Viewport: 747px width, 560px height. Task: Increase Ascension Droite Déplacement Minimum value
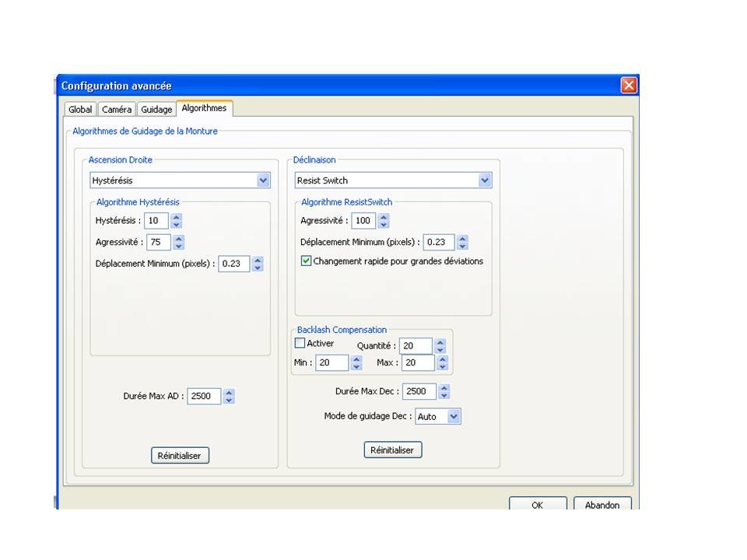258,260
